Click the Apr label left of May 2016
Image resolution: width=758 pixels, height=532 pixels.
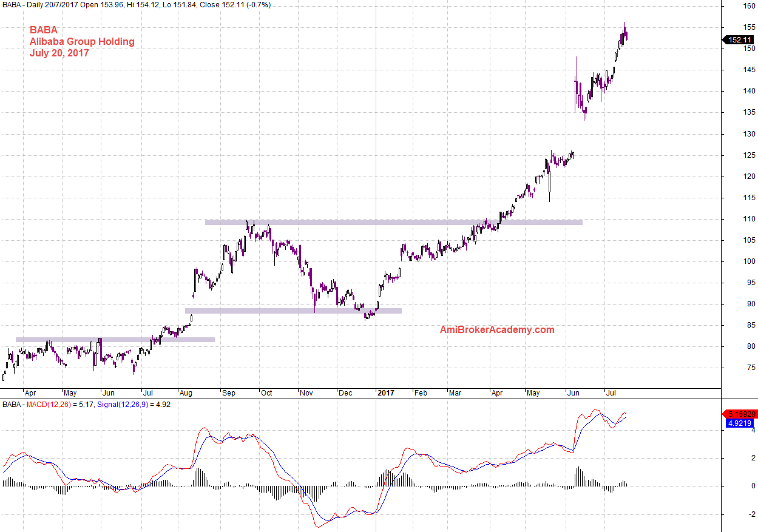pyautogui.click(x=30, y=393)
